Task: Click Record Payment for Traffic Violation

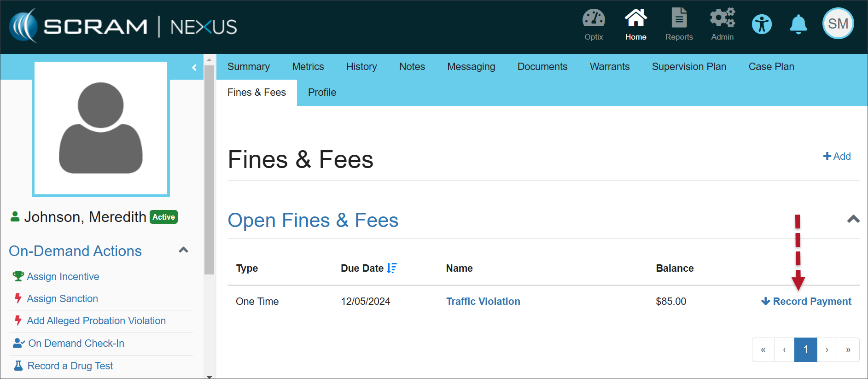Action: 806,302
